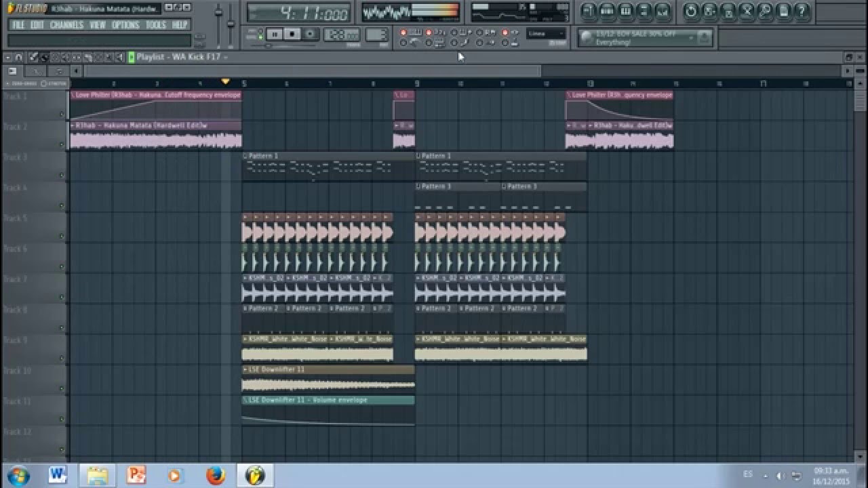Click the 128 tempo display
Image resolution: width=868 pixels, height=488 pixels.
click(x=342, y=34)
